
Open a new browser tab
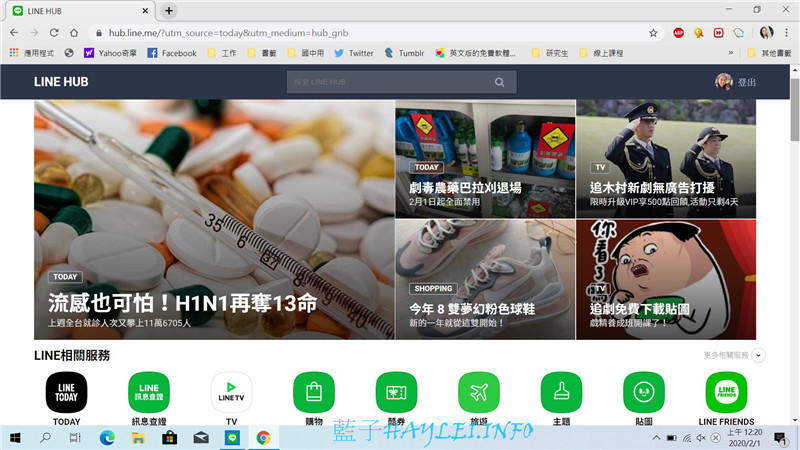(169, 11)
